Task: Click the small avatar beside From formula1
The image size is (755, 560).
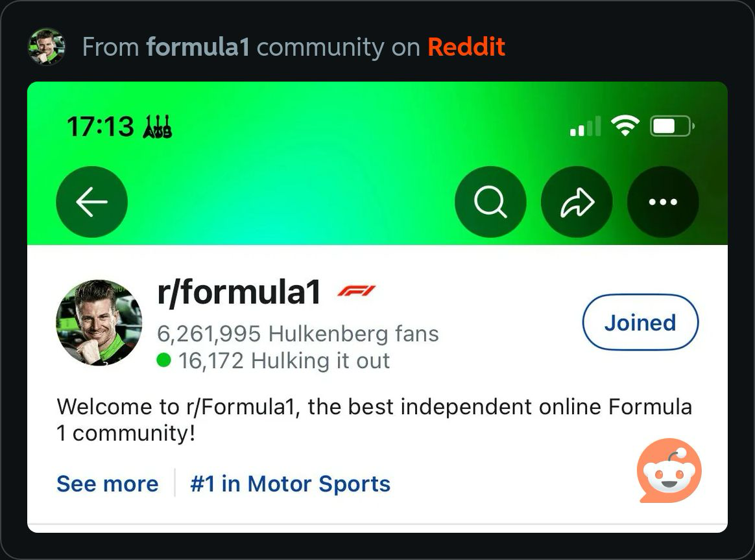Action: [x=47, y=47]
